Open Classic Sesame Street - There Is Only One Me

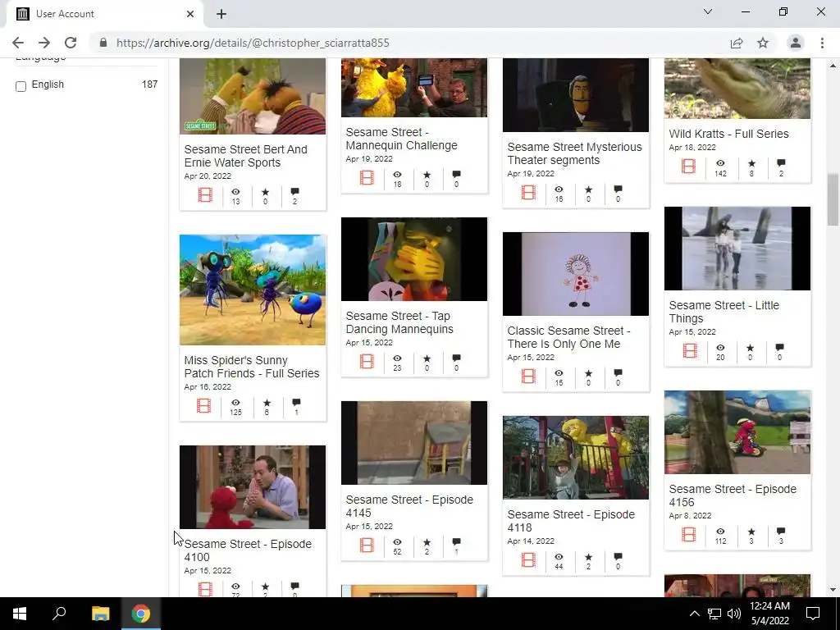(568, 337)
